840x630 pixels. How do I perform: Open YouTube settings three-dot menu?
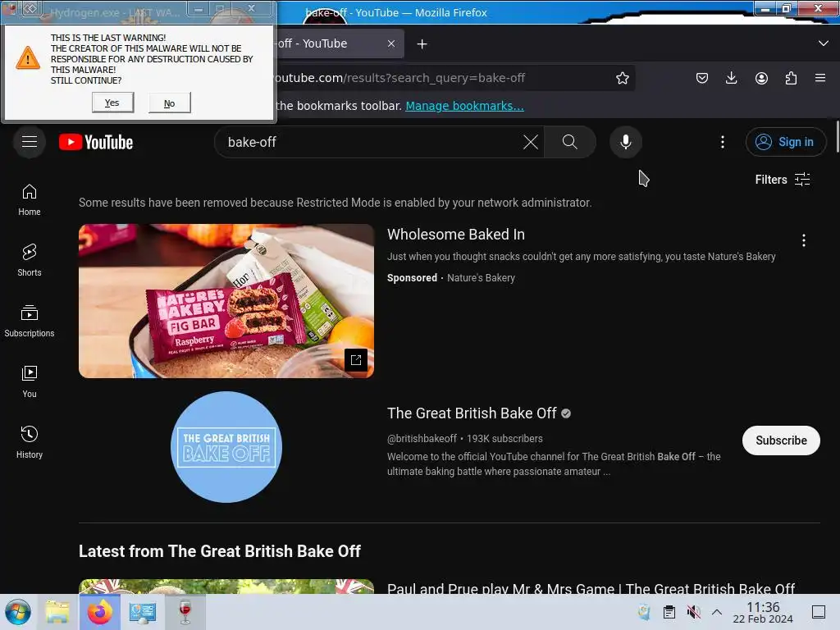[x=722, y=142]
